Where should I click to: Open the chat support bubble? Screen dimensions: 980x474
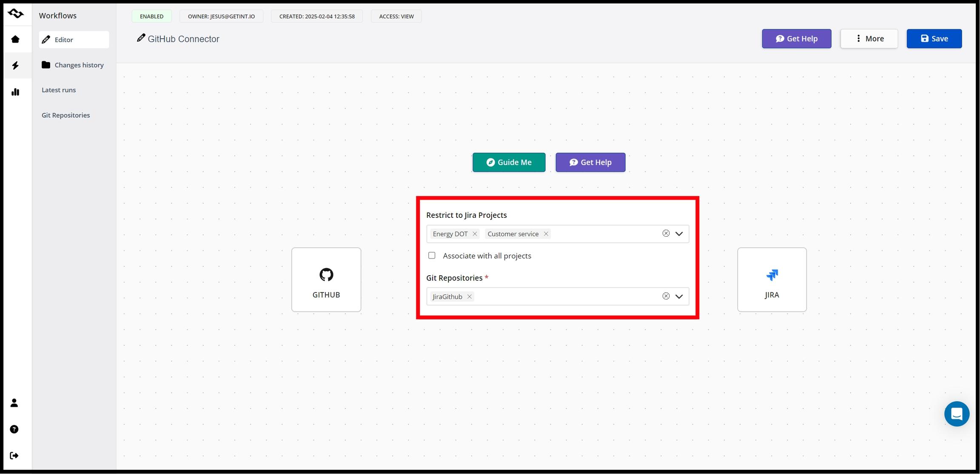pyautogui.click(x=957, y=414)
